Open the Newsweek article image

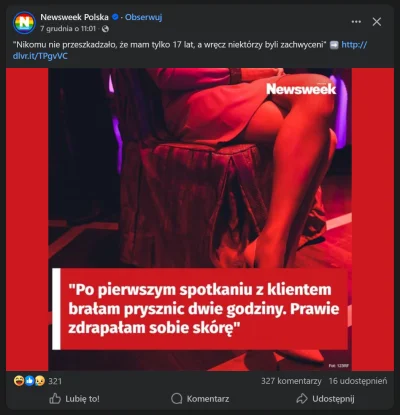(x=200, y=219)
